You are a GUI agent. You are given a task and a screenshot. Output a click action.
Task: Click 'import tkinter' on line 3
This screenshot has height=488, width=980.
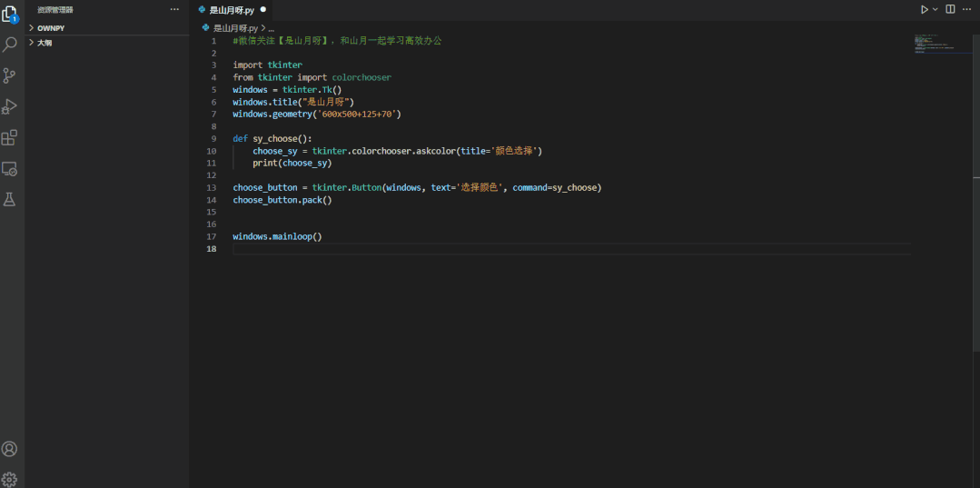pos(268,65)
